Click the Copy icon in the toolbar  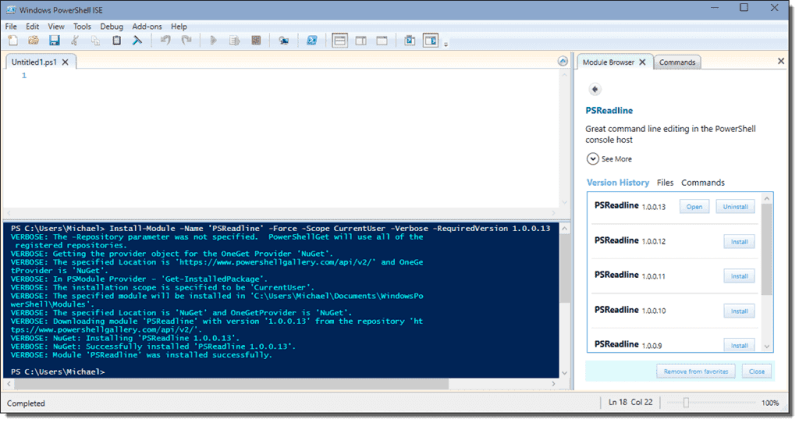(x=95, y=40)
